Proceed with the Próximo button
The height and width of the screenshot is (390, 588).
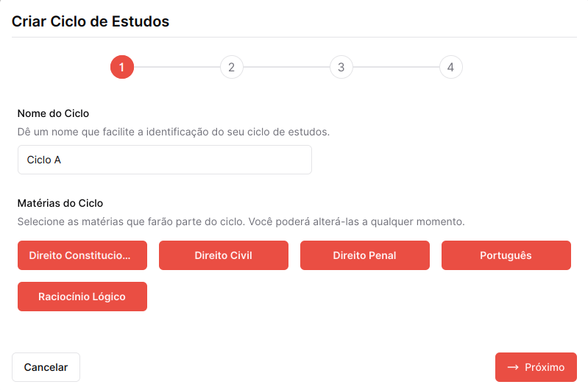536,367
